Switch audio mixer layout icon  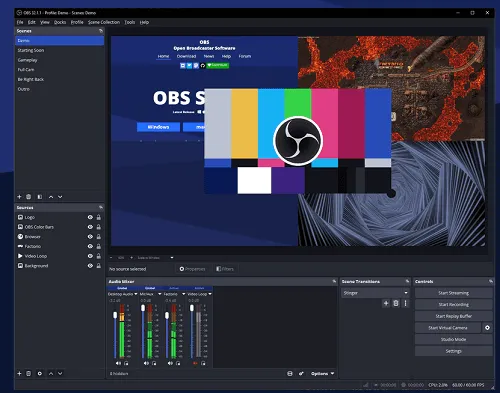click(x=290, y=374)
